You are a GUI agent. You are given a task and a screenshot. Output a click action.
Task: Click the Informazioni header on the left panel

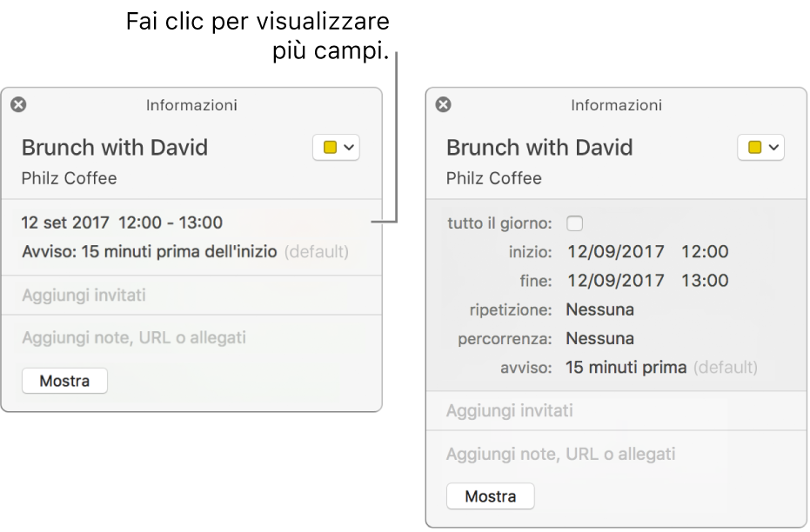click(191, 105)
